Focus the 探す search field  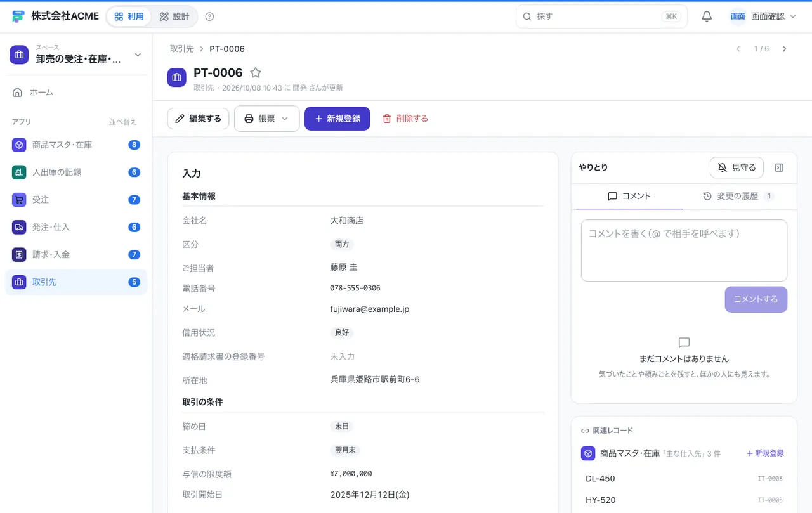click(x=601, y=16)
